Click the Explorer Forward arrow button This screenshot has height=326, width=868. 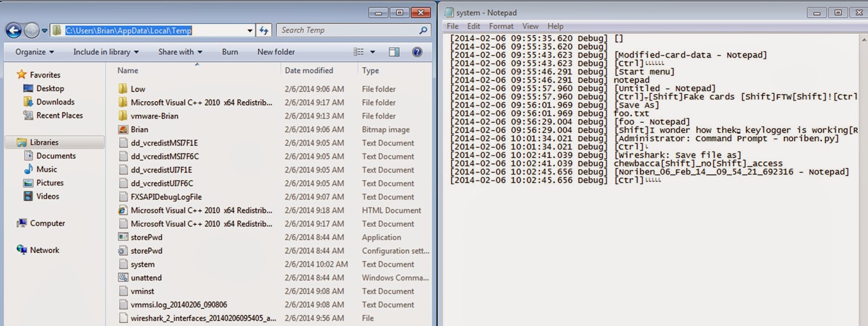[x=32, y=30]
